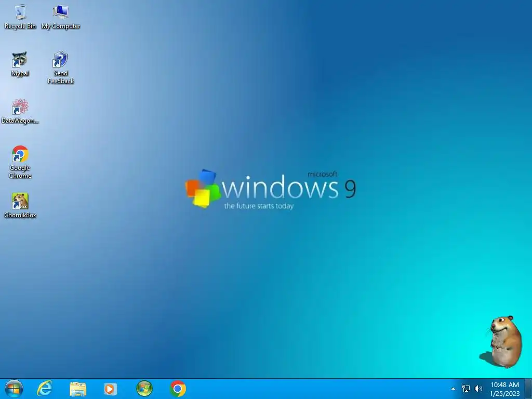
Task: Open the Start menu orb
Action: [x=14, y=389]
